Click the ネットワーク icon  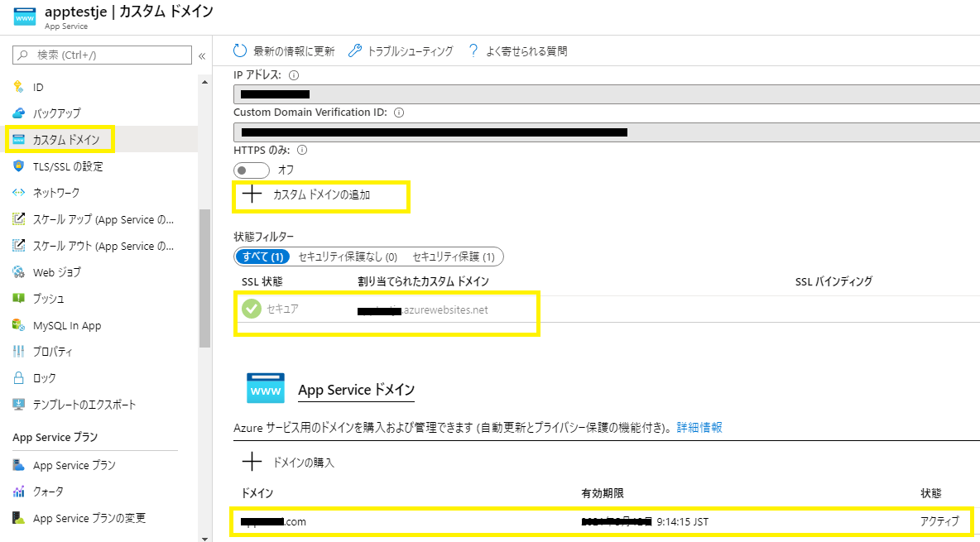pyautogui.click(x=19, y=193)
